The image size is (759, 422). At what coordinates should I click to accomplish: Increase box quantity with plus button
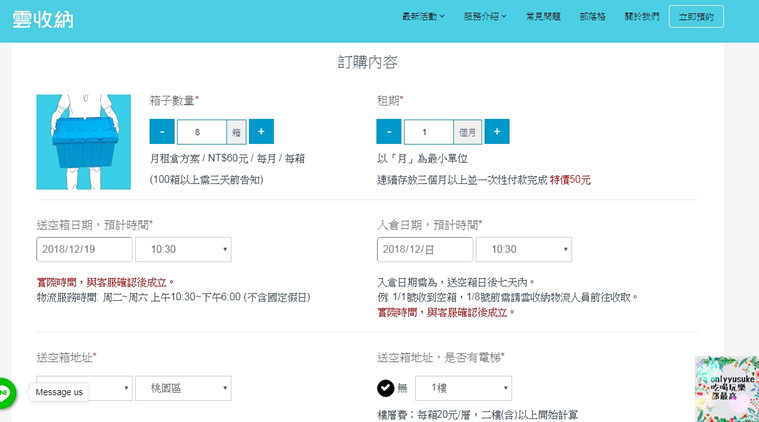pyautogui.click(x=261, y=132)
